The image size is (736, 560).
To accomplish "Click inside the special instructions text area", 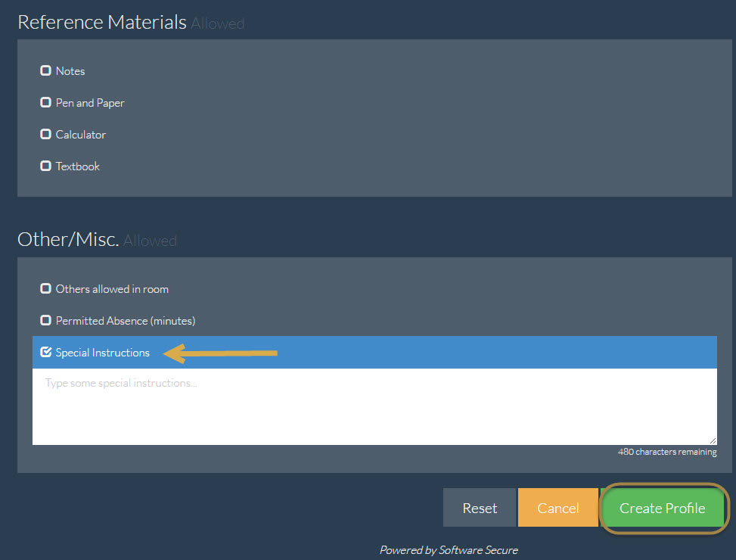I will (374, 405).
